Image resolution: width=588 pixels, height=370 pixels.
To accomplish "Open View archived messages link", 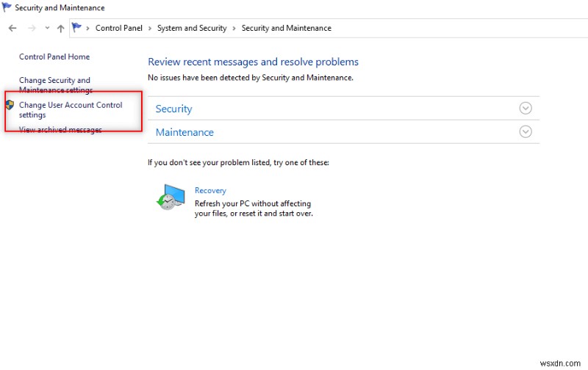I will pyautogui.click(x=60, y=130).
